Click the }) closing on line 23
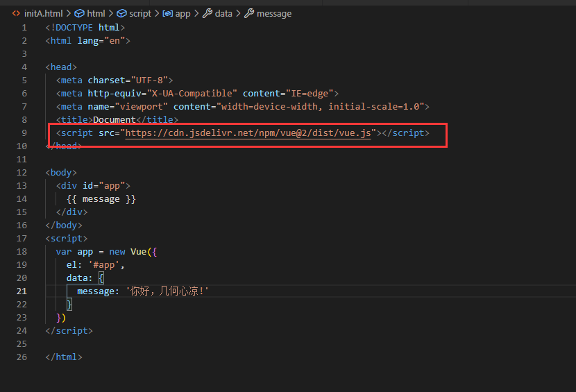The width and height of the screenshot is (576, 392). 61,318
